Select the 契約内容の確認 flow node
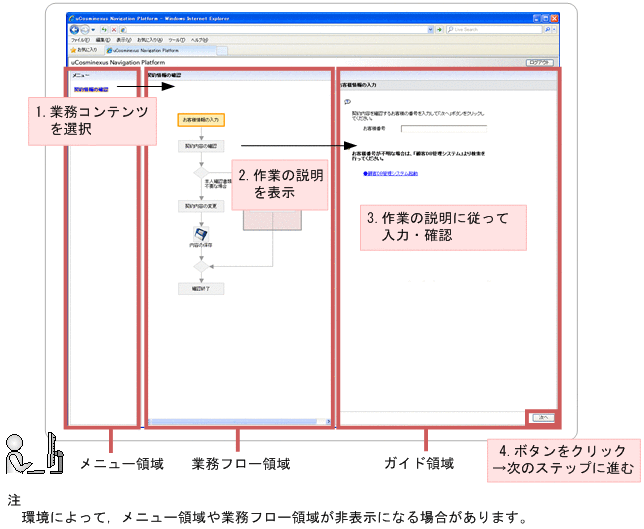 click(x=201, y=146)
